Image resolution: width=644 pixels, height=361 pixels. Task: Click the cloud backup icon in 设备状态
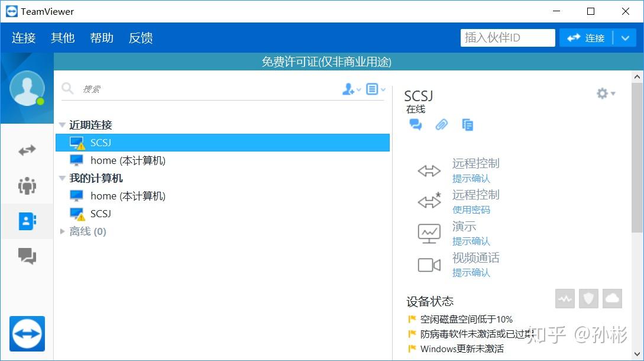[x=613, y=298]
